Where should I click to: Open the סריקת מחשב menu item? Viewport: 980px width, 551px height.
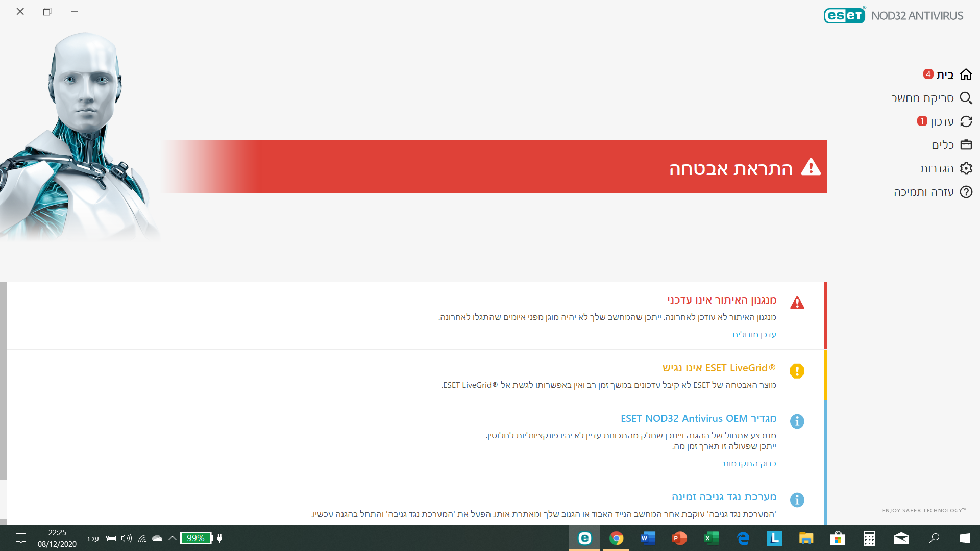coord(922,98)
